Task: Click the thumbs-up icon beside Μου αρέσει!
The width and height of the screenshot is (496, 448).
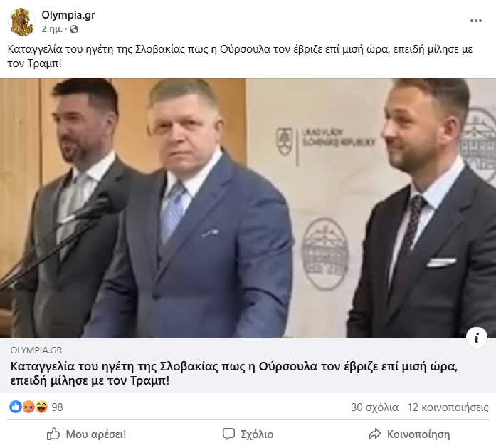Action: click(x=53, y=434)
